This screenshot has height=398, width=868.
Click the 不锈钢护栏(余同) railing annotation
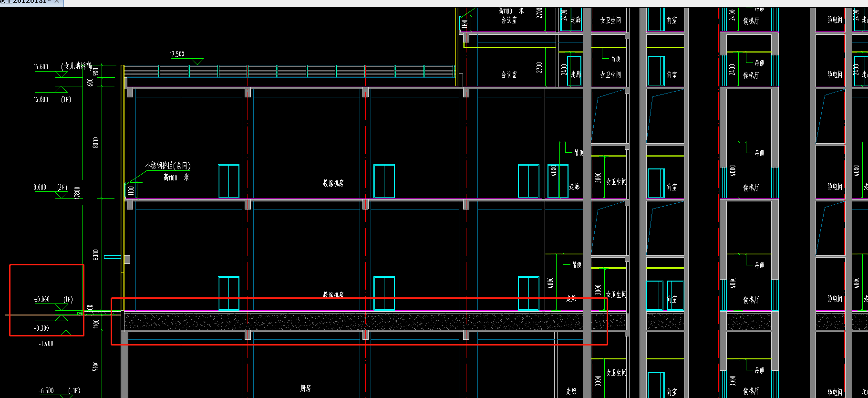168,166
